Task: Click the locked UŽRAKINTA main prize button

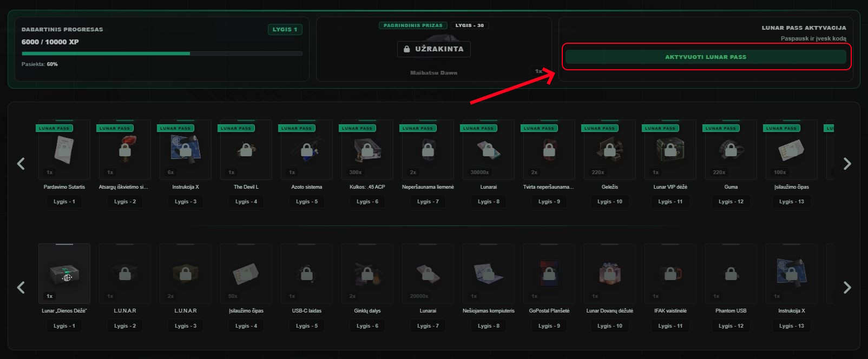Action: pyautogui.click(x=434, y=49)
